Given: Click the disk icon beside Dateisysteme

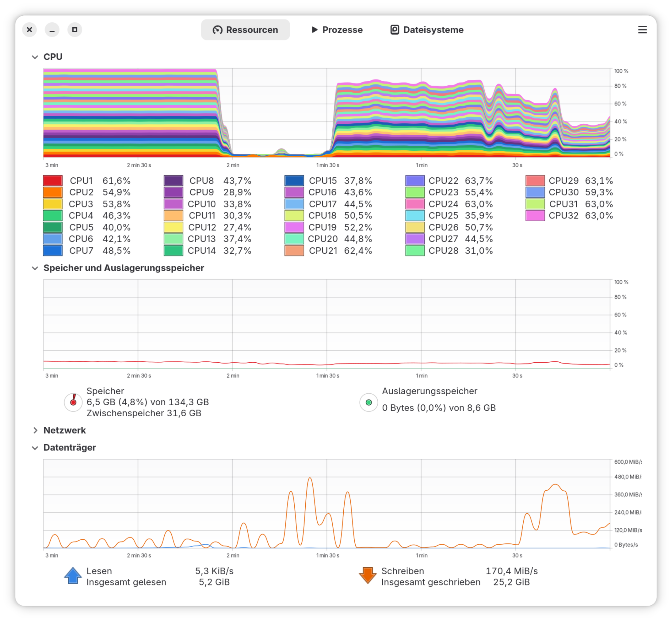Looking at the screenshot, I should coord(395,30).
